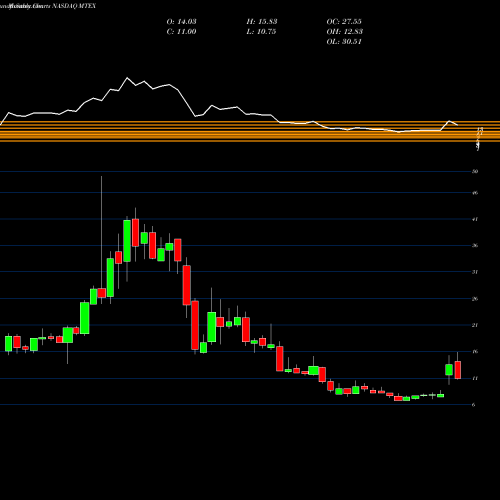The image size is (500, 500).
Task: Click the 21 price axis label
Action: pyautogui.click(x=475, y=325)
